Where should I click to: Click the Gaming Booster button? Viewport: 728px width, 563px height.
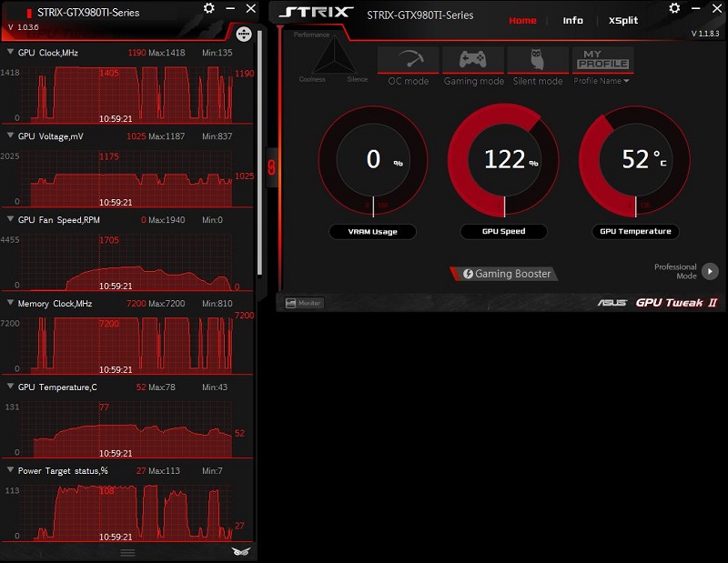coord(504,274)
